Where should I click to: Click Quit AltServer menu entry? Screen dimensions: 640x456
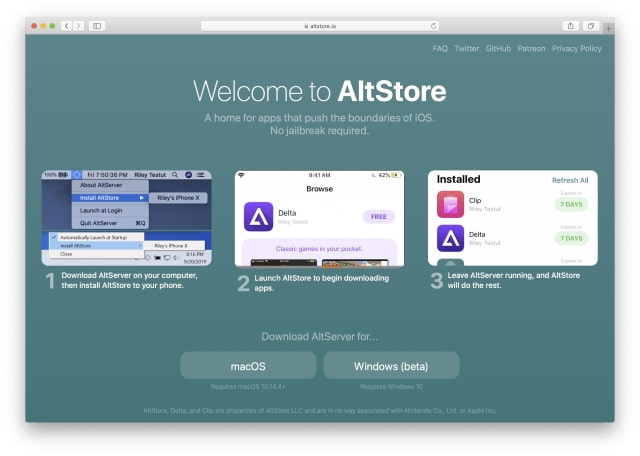110,223
